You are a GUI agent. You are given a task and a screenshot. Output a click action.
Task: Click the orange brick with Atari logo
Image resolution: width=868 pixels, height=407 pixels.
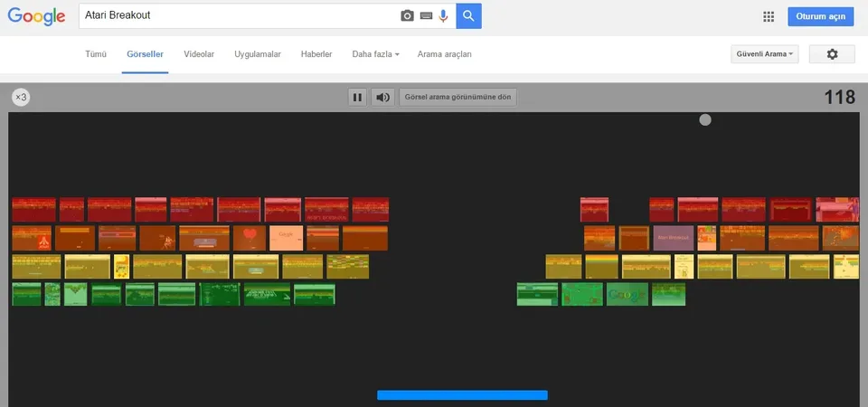[32, 238]
